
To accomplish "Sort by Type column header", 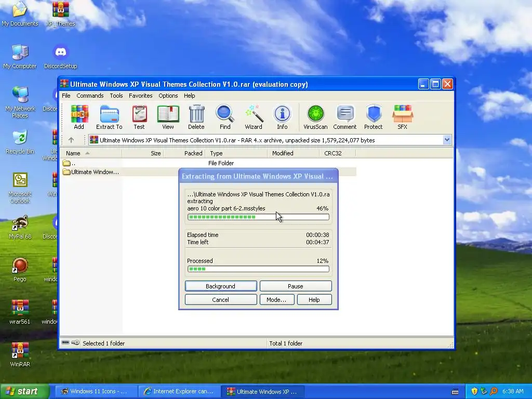I will tap(236, 153).
